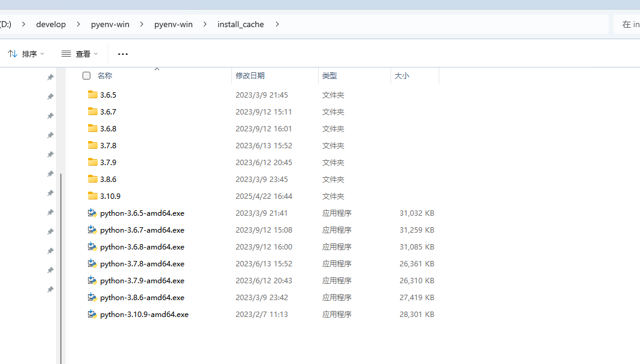Image resolution: width=640 pixels, height=364 pixels.
Task: Click python-3.10.9-amd64.exe installer icon
Action: point(92,314)
